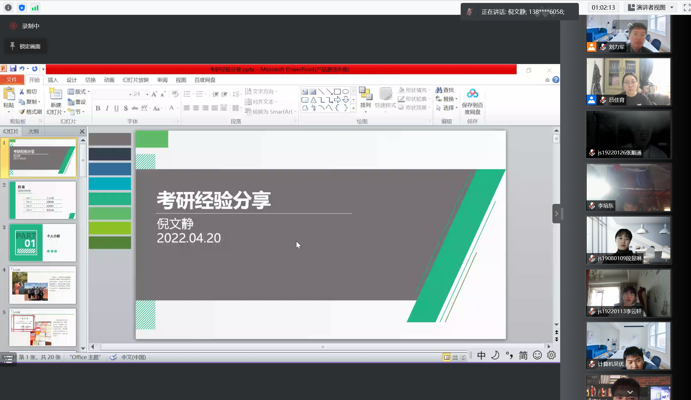Open the Insert (插入) ribbon tab
Image resolution: width=691 pixels, height=400 pixels.
(53, 80)
